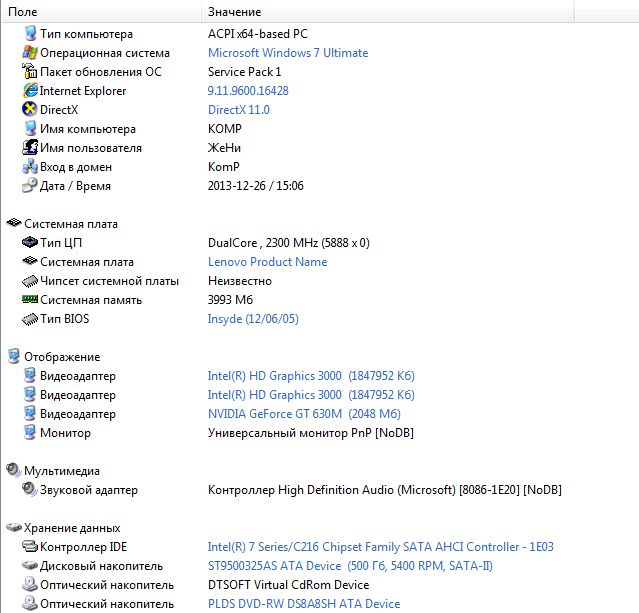Select the KOMP computer name value
Viewport: 639px width, 613px height.
click(x=225, y=129)
